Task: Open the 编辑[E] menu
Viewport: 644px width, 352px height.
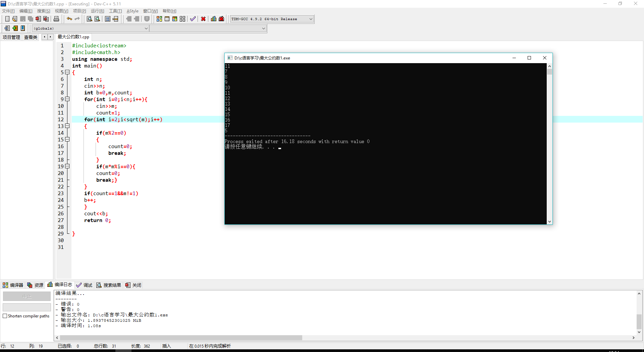Action: (26, 11)
